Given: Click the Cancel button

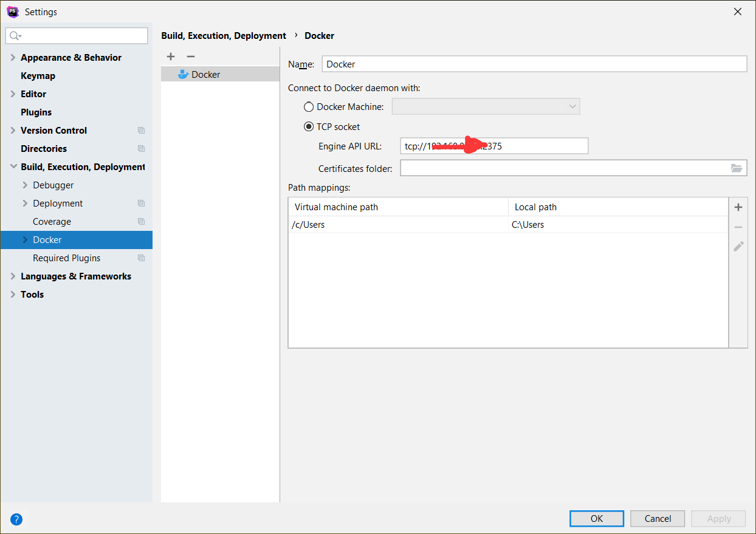Looking at the screenshot, I should [x=658, y=518].
